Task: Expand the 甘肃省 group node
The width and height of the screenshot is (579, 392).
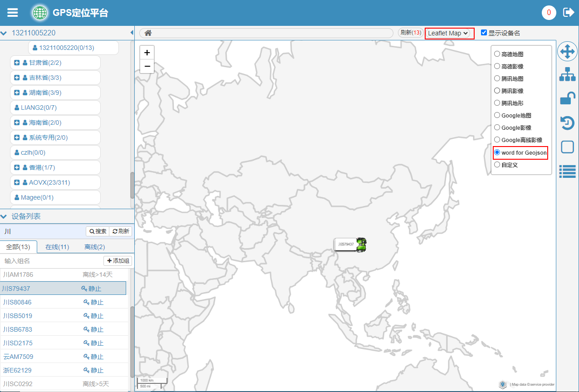Action: pyautogui.click(x=17, y=63)
